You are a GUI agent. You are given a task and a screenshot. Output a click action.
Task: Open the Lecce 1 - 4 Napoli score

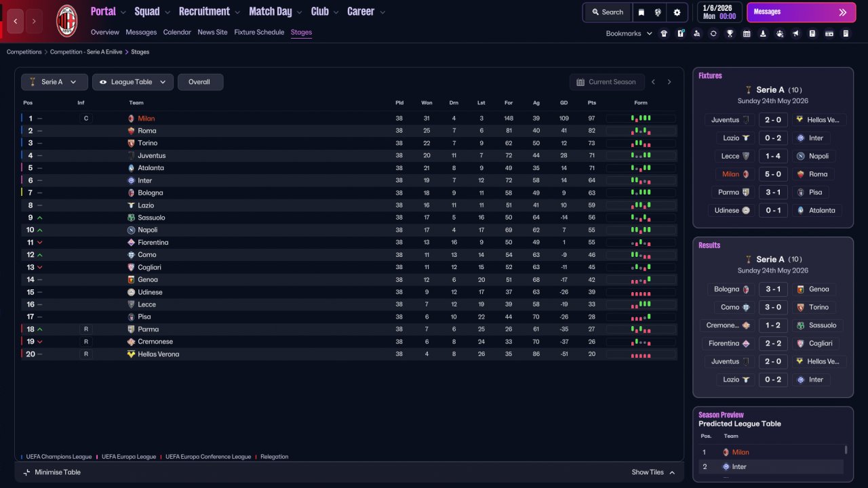point(773,156)
